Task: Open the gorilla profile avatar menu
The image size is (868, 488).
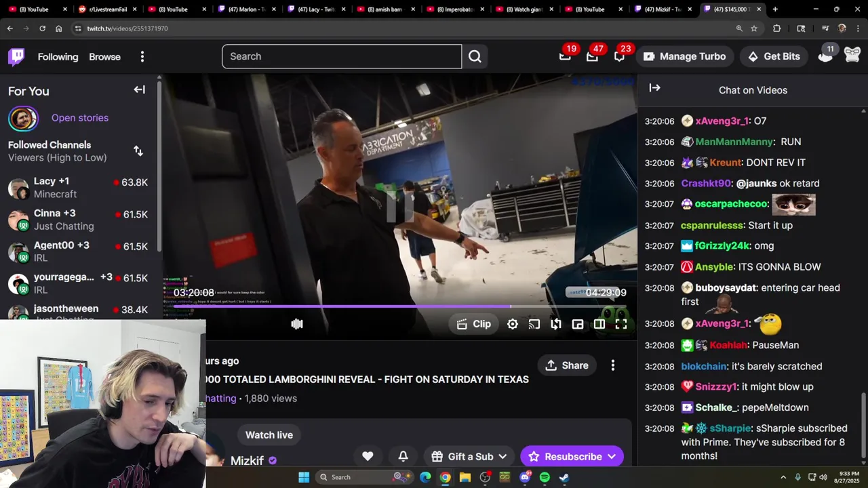Action: click(852, 56)
